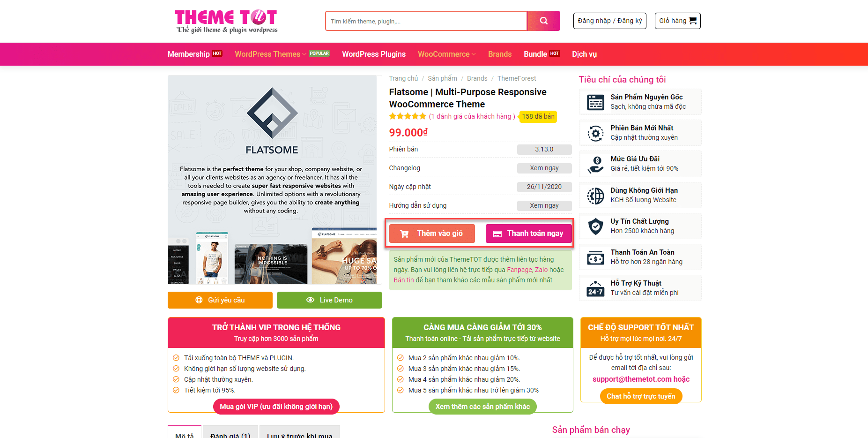Open the Bundle menu item

(x=535, y=54)
